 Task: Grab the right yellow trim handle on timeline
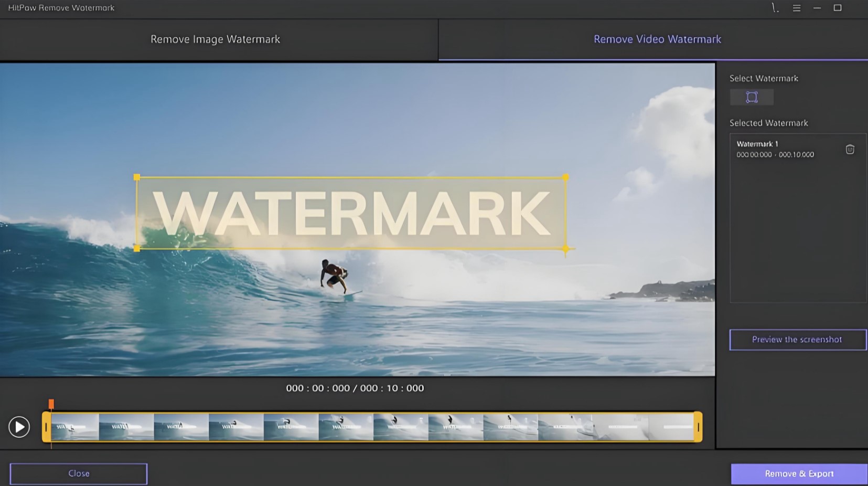click(699, 426)
